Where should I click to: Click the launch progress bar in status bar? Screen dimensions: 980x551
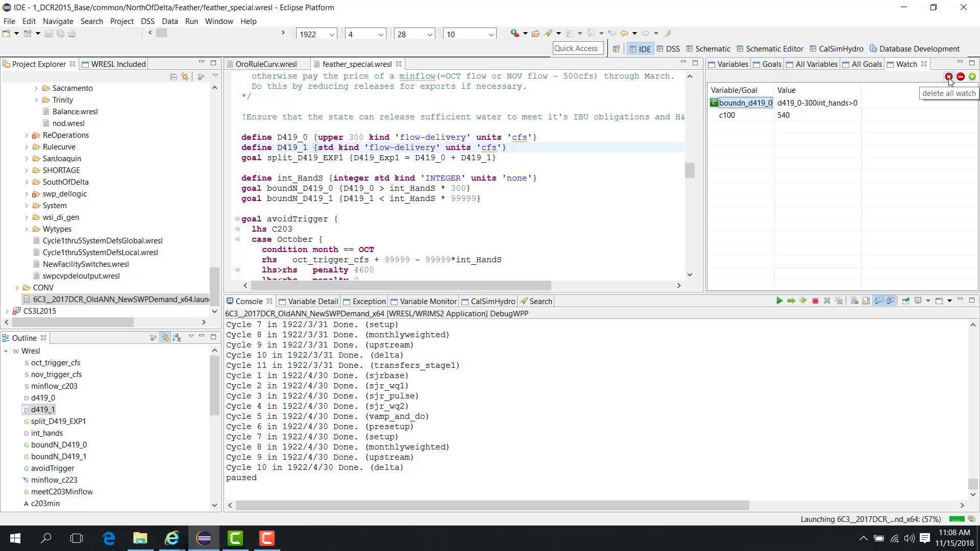[x=956, y=519]
